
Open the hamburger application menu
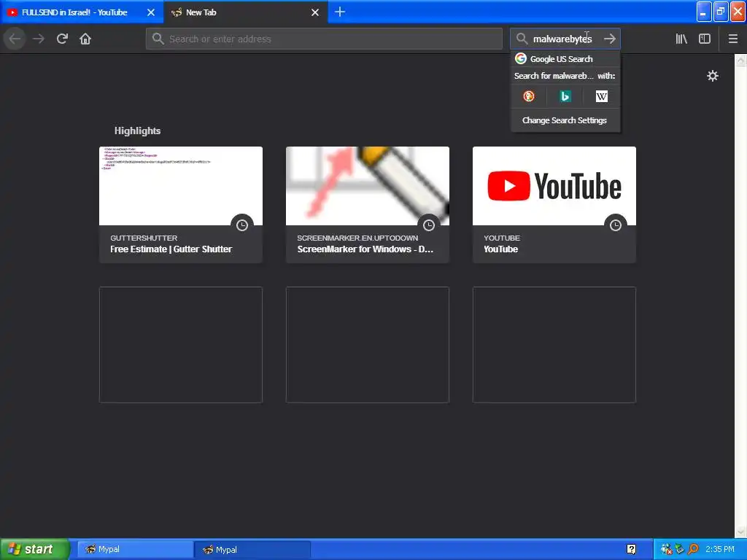tap(732, 39)
